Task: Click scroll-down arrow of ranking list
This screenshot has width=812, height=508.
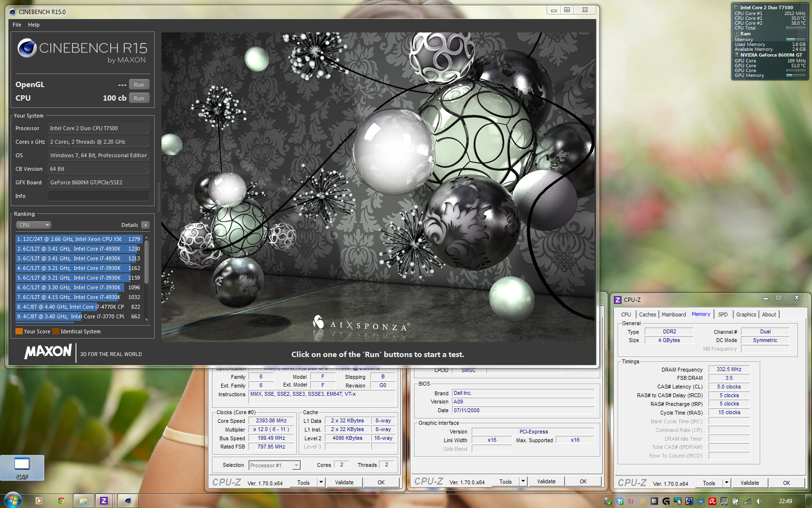Action: [x=146, y=320]
